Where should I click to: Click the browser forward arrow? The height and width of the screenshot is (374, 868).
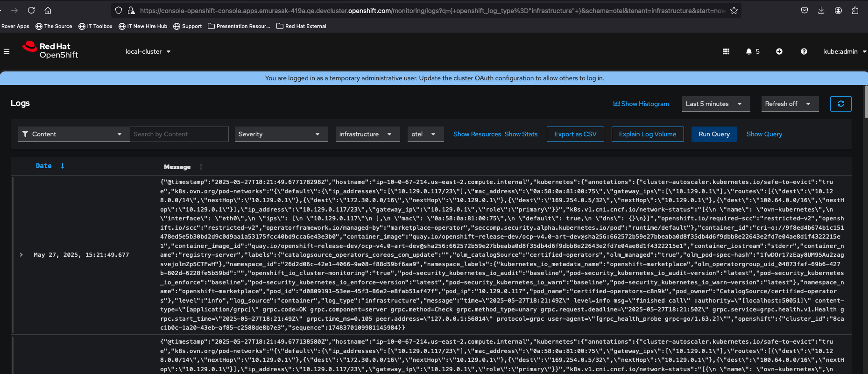[x=14, y=10]
